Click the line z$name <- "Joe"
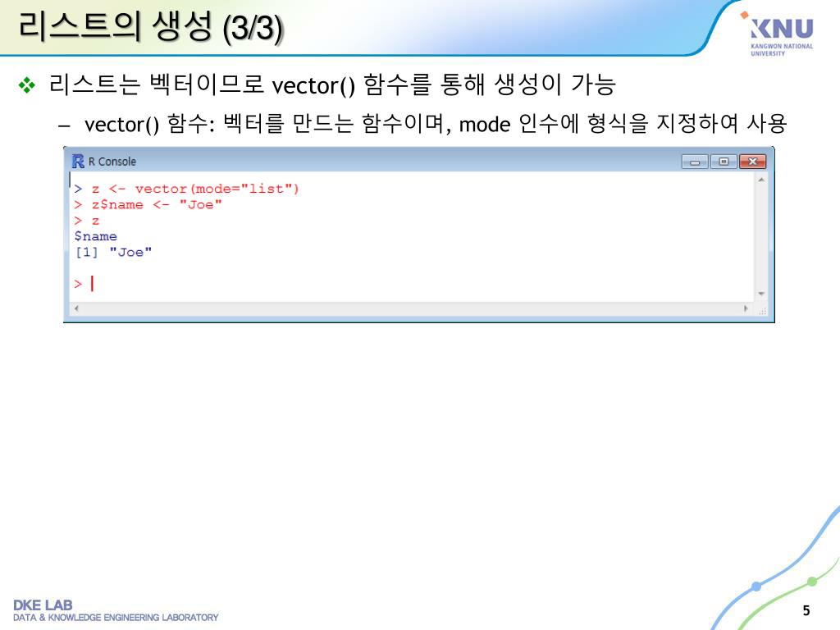The image size is (840, 630). click(148, 204)
